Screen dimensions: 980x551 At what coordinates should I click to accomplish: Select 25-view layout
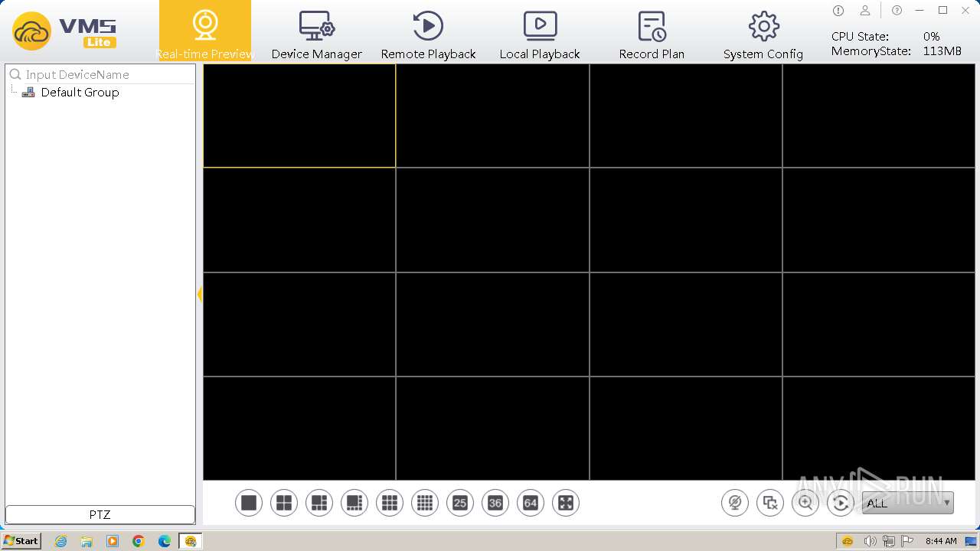pos(460,503)
